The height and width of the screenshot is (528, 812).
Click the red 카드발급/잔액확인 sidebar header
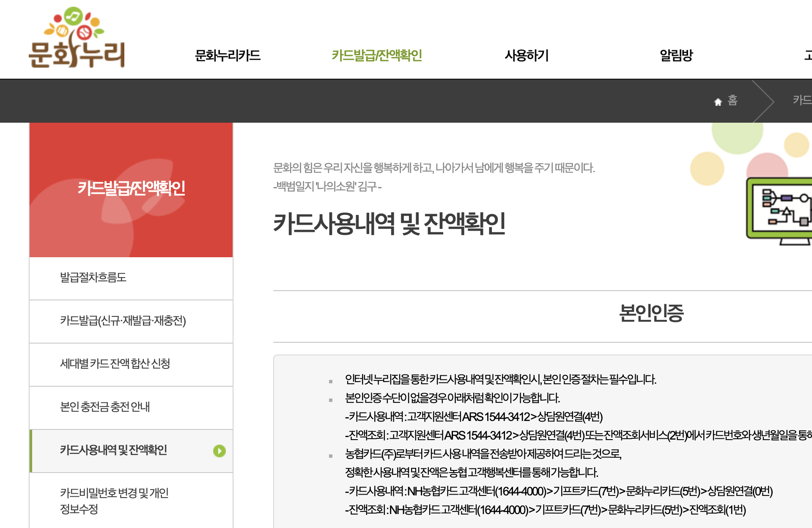click(131, 189)
